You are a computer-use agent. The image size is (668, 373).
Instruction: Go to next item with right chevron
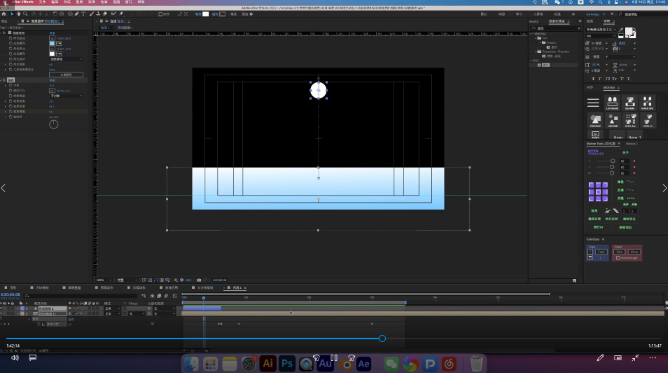pyautogui.click(x=664, y=188)
